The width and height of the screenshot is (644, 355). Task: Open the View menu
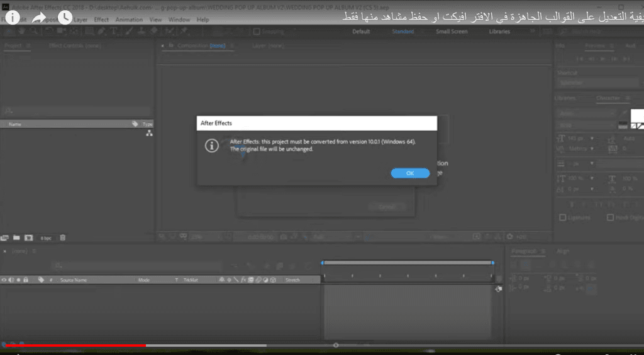click(x=156, y=19)
